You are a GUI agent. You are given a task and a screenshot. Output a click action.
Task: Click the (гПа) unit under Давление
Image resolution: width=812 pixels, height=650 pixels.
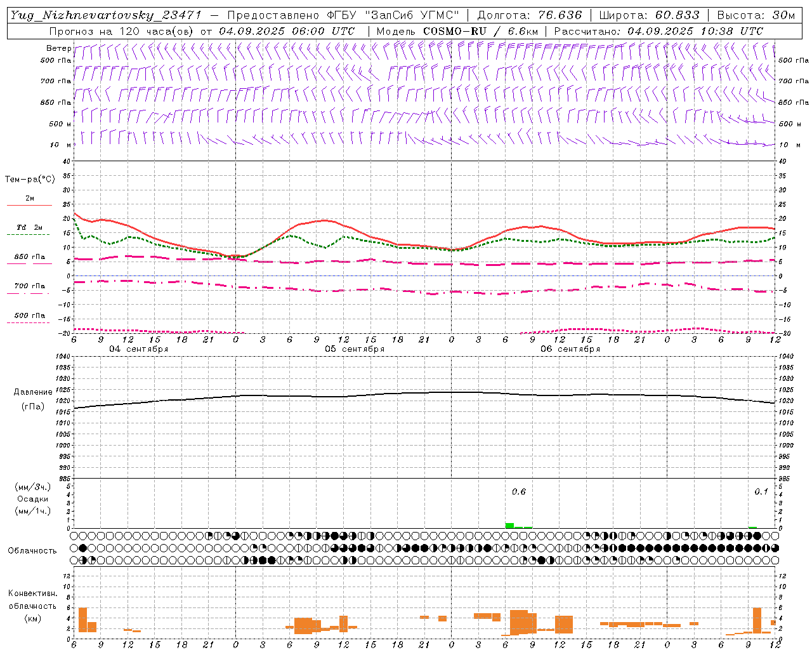(x=33, y=407)
